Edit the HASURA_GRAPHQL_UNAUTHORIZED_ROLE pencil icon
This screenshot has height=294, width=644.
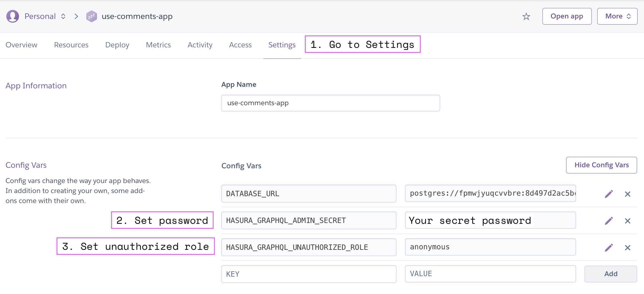coord(609,248)
